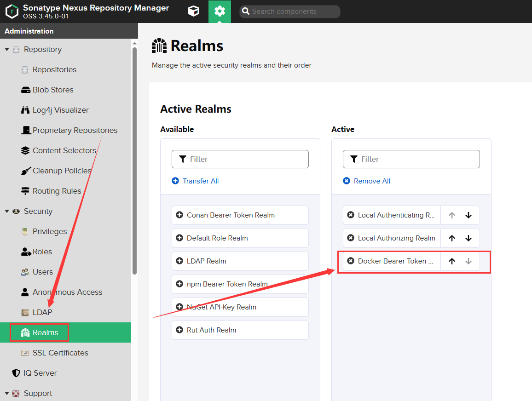Add Rut Auth Realm
532x401 pixels.
(240, 330)
